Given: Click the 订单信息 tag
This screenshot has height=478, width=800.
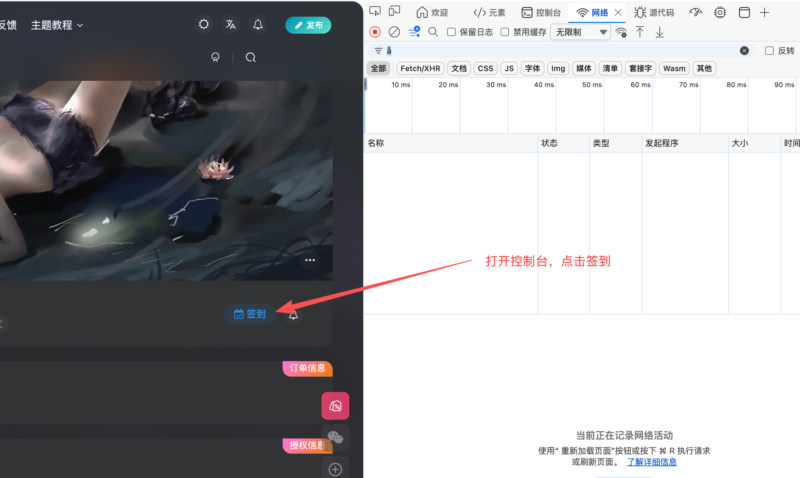Looking at the screenshot, I should point(308,368).
